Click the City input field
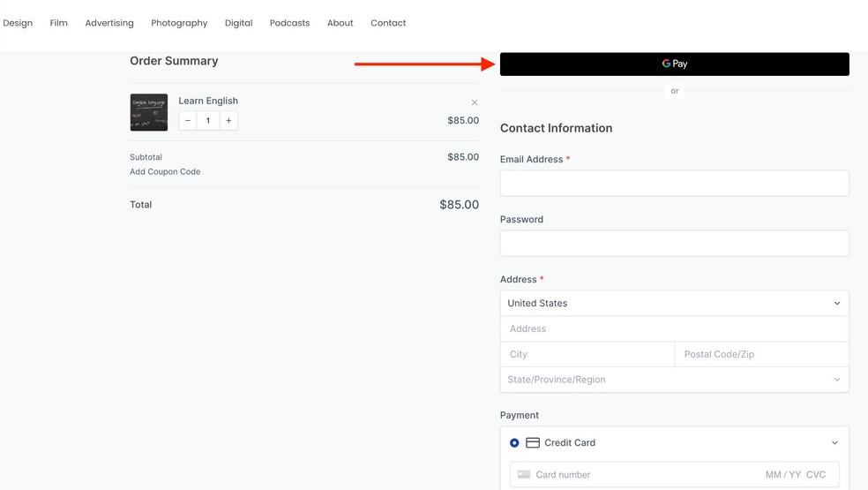Screen dimensions: 868x490 tap(587, 354)
